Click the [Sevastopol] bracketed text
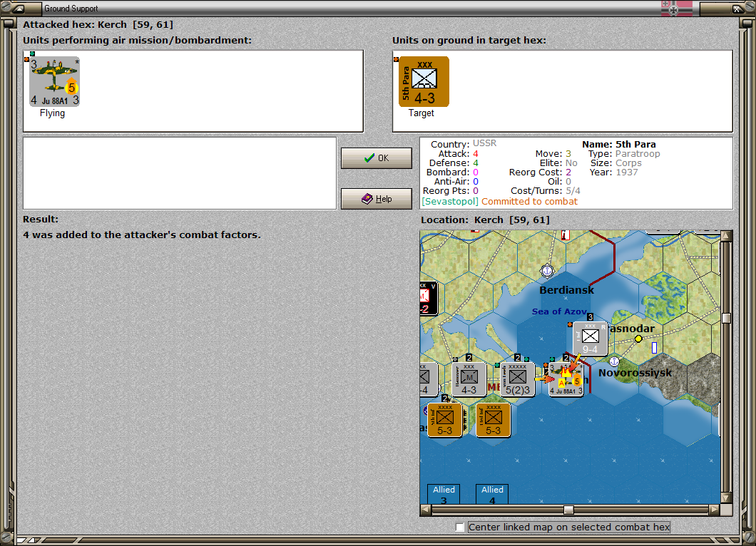 pyautogui.click(x=450, y=202)
